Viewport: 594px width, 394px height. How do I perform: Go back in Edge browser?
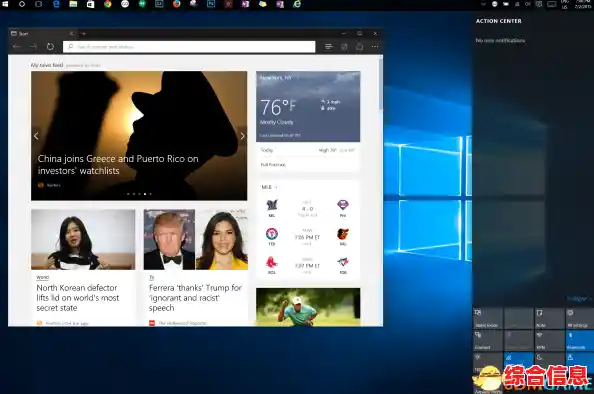17,47
